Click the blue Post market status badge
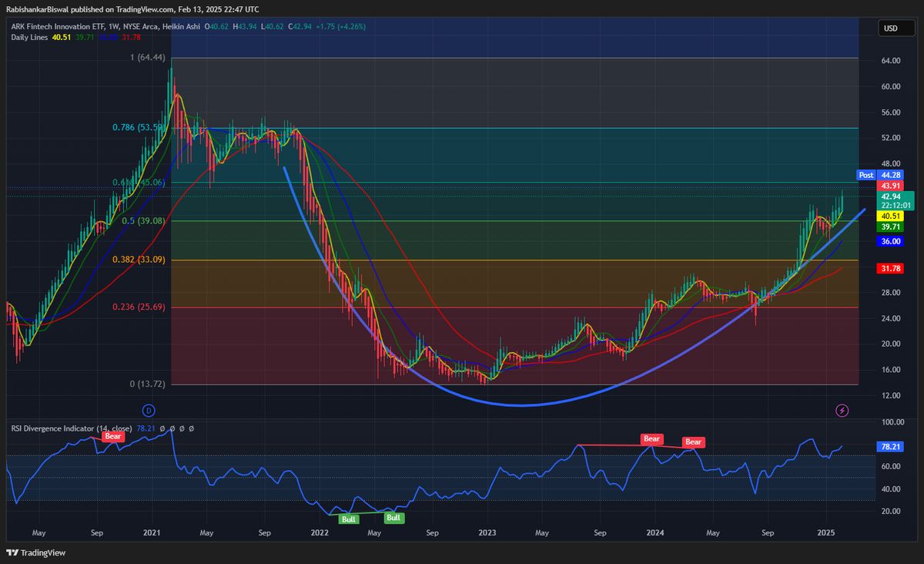 (x=865, y=176)
